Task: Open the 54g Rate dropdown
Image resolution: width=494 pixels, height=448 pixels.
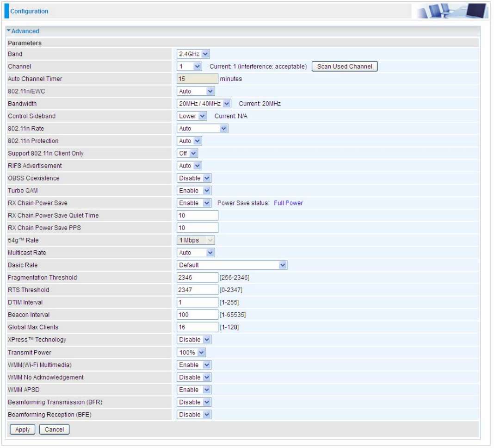Action: 196,241
